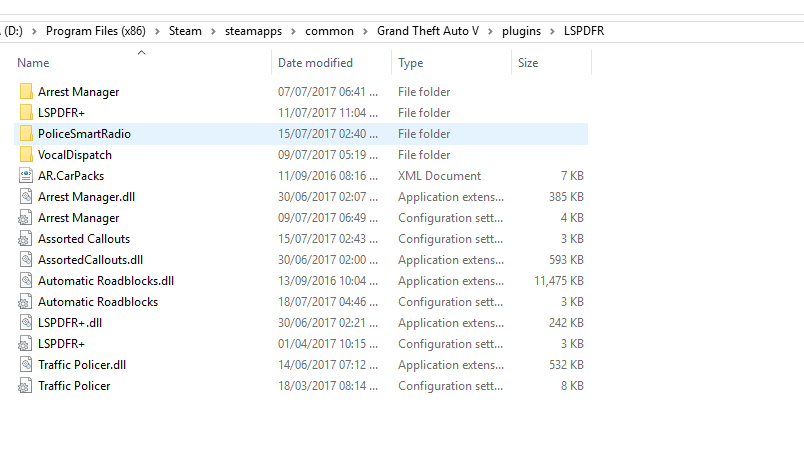The height and width of the screenshot is (454, 804).
Task: Expand the chevron after steamapps in breadcrumb
Action: (293, 31)
